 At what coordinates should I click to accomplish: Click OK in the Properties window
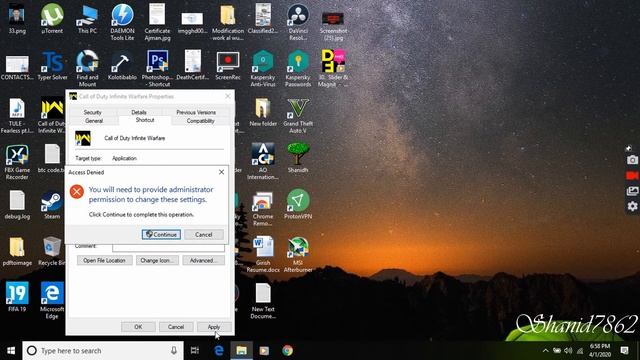(138, 327)
